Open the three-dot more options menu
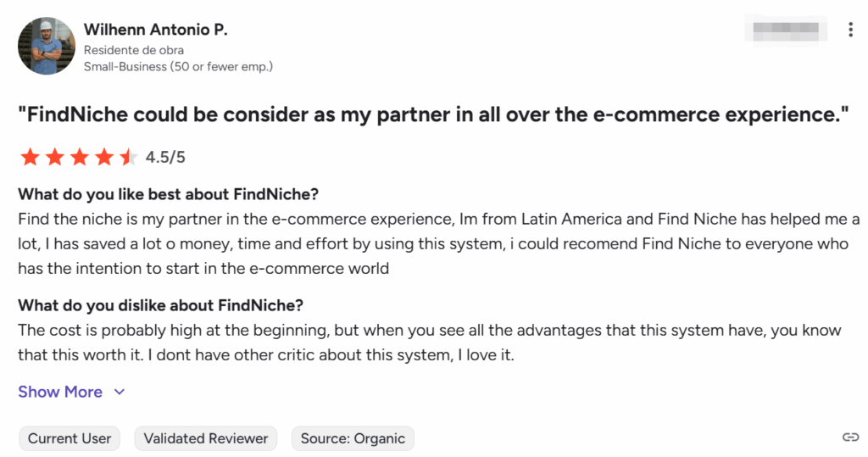The height and width of the screenshot is (457, 868). pos(850,30)
